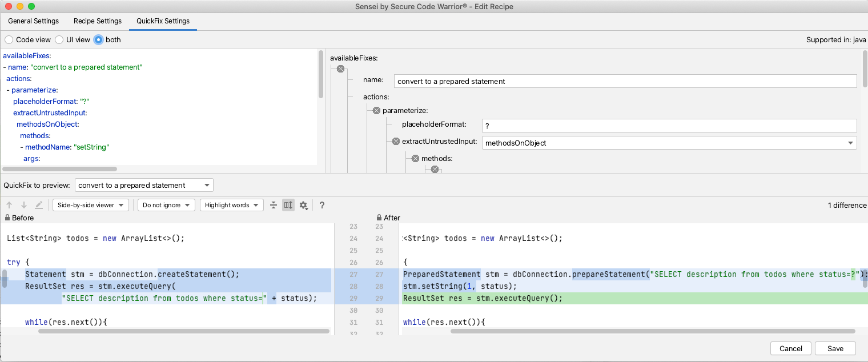Click 'Statement stm = dbConnection.createStatement();' line
This screenshot has height=362, width=868.
(132, 274)
